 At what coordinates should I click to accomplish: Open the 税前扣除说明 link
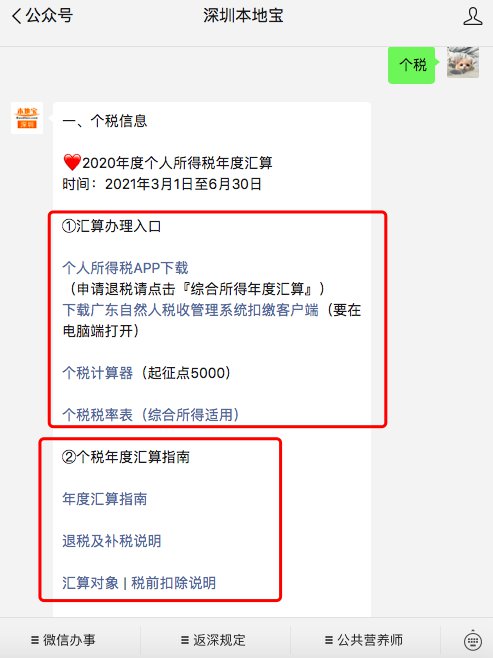(x=174, y=582)
